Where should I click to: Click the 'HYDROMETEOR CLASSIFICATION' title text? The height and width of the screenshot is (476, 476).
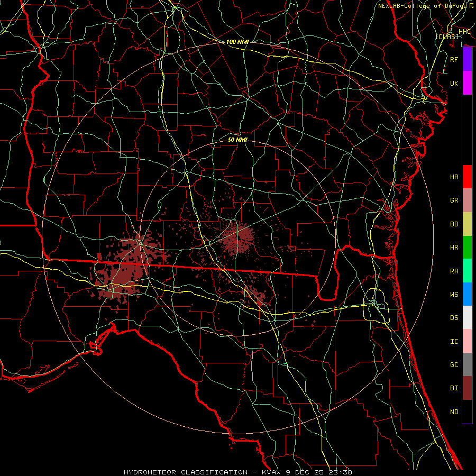click(186, 472)
